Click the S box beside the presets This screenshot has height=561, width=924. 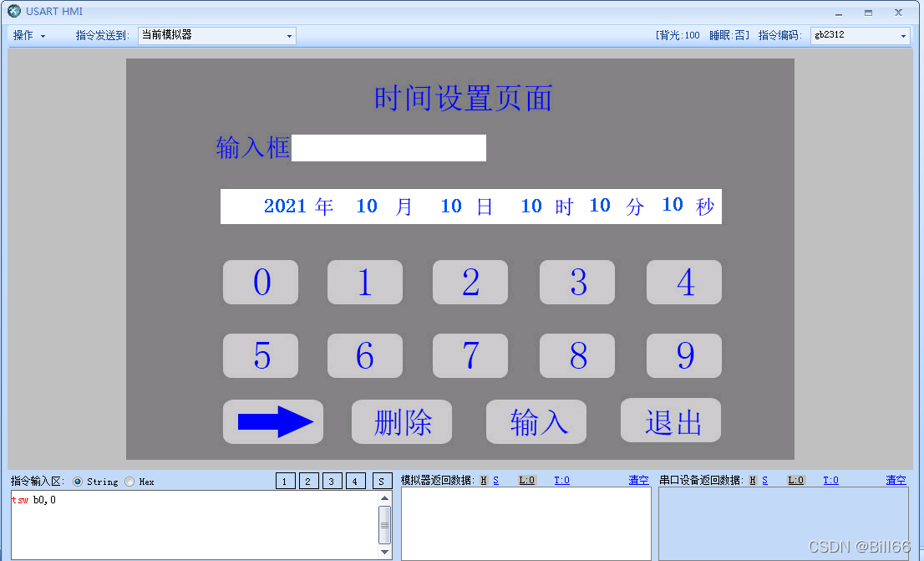click(x=382, y=482)
